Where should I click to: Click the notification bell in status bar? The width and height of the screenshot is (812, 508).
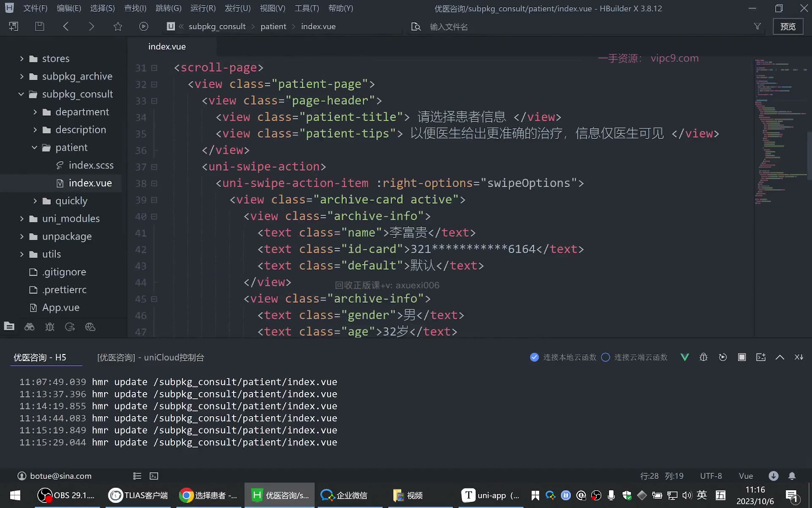[x=792, y=476]
